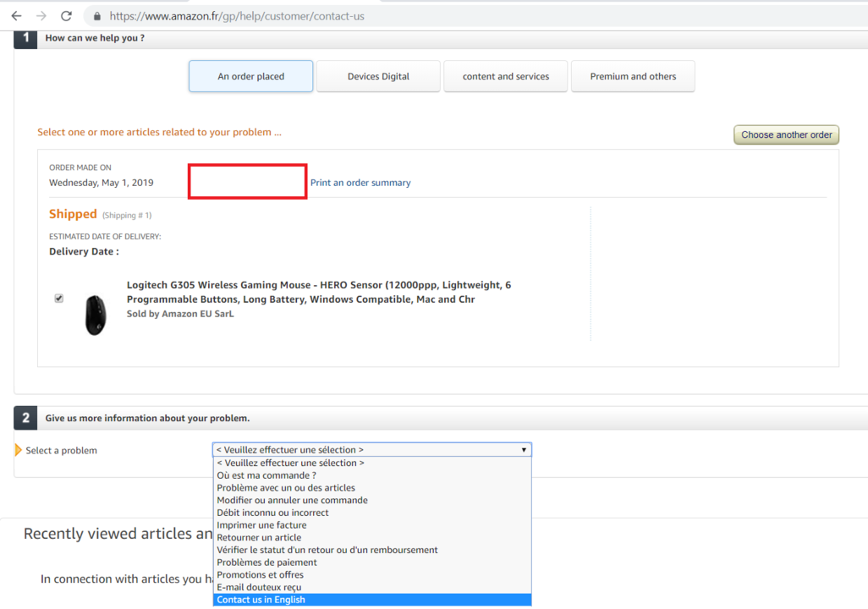
Task: Go forward using browser forward arrow
Action: 41,16
